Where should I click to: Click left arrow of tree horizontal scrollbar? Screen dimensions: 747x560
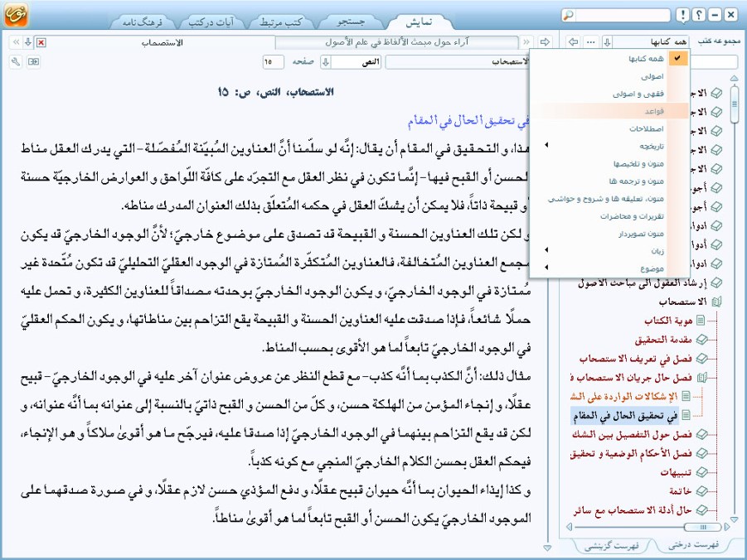click(x=569, y=527)
